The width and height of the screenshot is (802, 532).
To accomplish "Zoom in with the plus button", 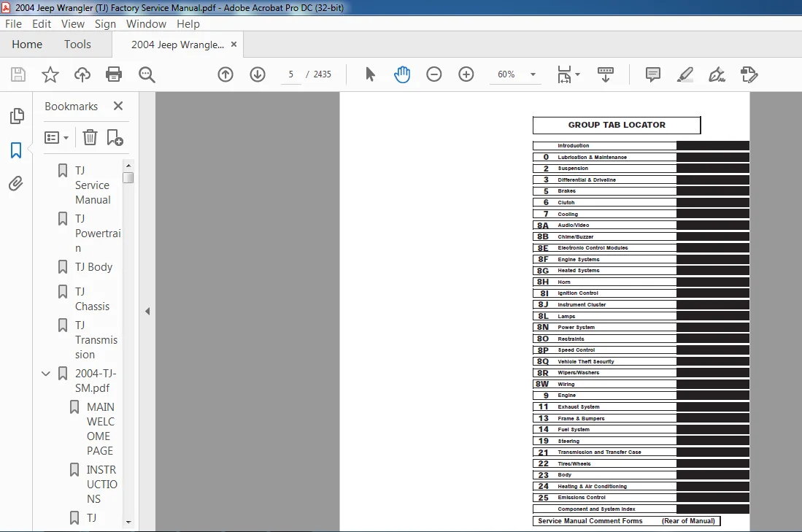I will pyautogui.click(x=466, y=74).
